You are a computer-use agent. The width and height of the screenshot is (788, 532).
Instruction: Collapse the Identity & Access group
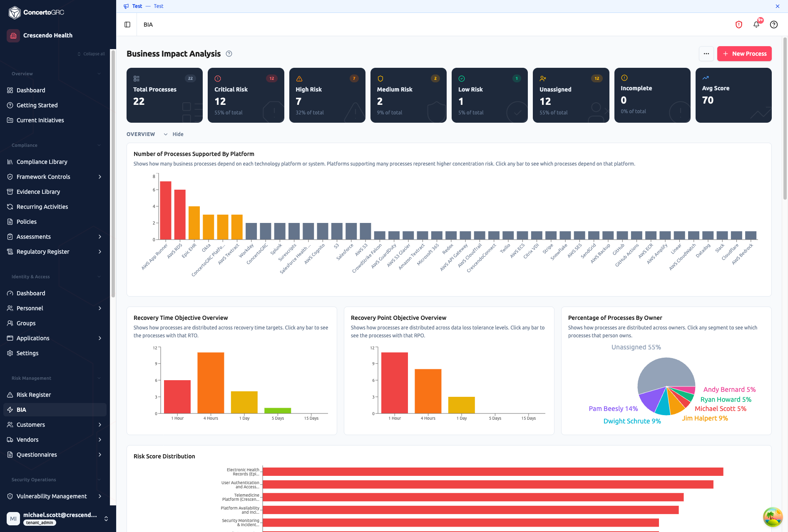(x=99, y=277)
